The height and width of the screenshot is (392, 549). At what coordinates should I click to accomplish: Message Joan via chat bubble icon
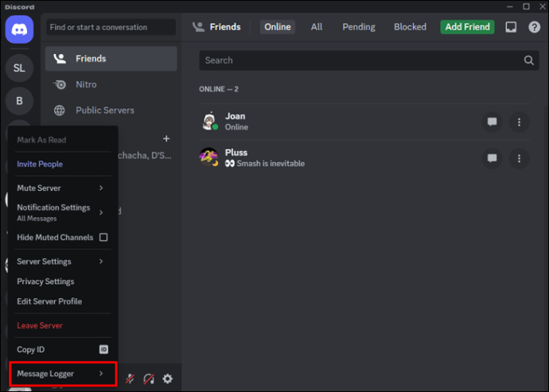pyautogui.click(x=492, y=122)
